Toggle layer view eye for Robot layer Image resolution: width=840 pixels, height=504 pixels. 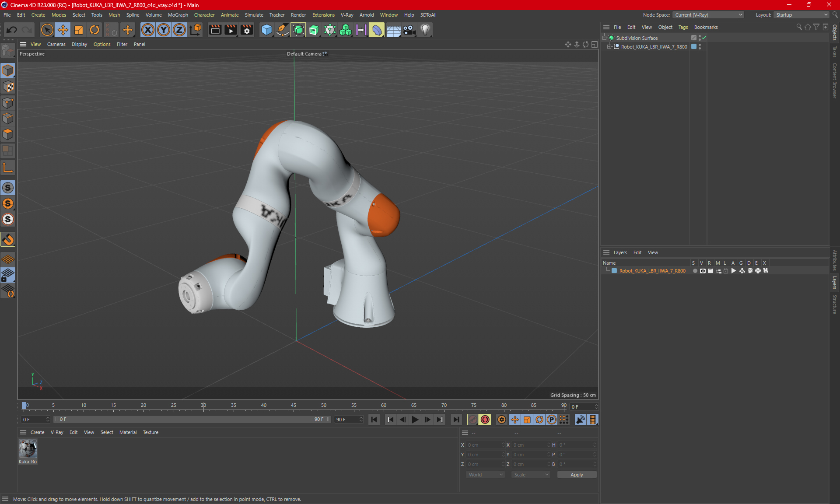[703, 271]
